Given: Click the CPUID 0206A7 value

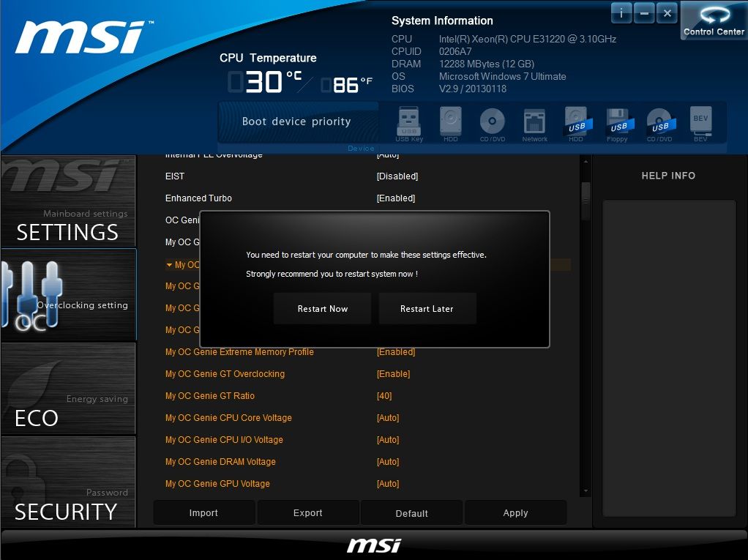Looking at the screenshot, I should [455, 51].
